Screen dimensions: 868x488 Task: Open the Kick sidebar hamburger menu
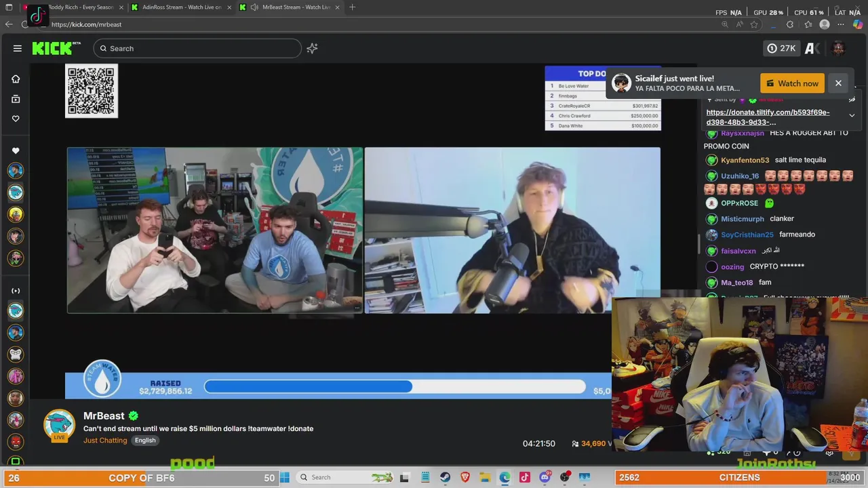[18, 48]
